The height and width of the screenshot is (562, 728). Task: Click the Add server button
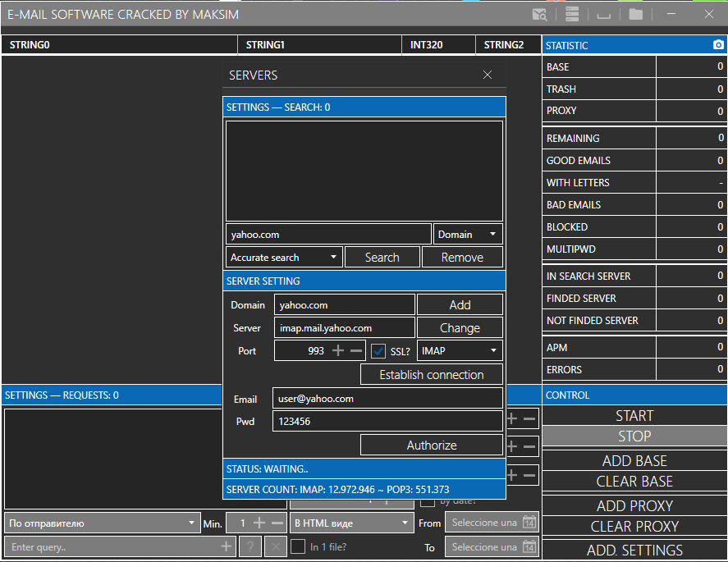tap(460, 305)
